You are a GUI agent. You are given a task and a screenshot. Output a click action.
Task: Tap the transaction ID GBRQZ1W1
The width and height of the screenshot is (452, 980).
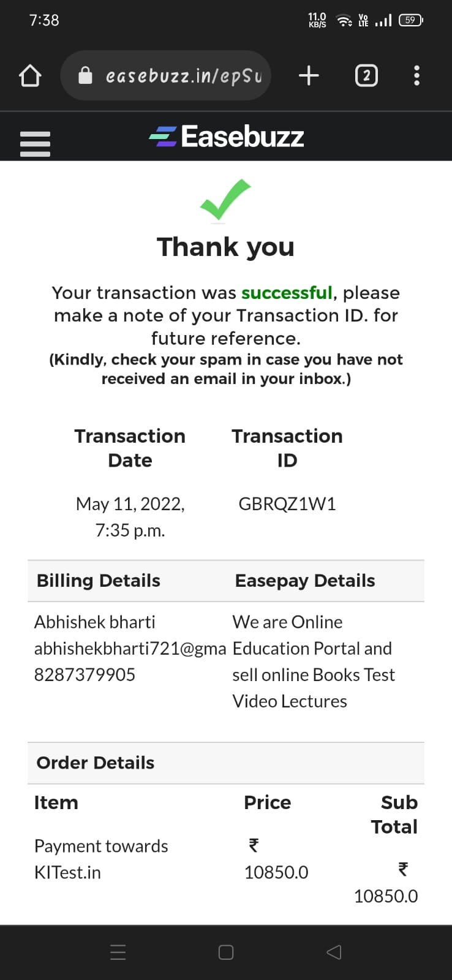point(287,504)
